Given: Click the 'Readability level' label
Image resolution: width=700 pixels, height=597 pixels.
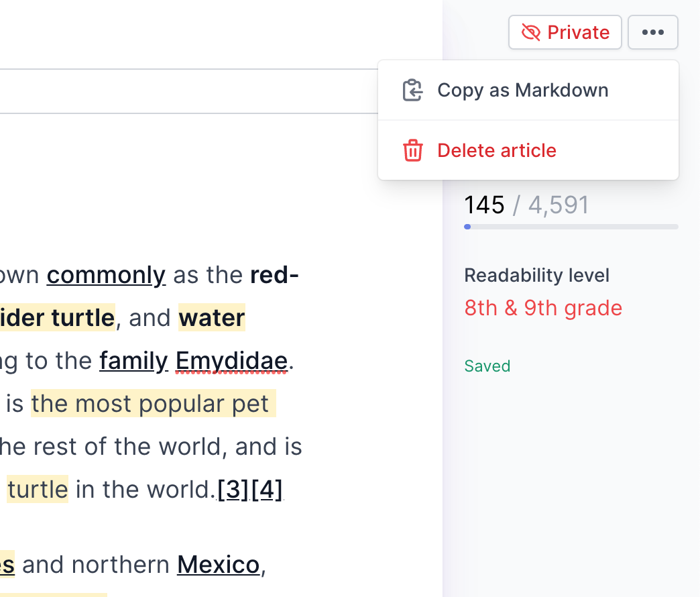Looking at the screenshot, I should 536,276.
